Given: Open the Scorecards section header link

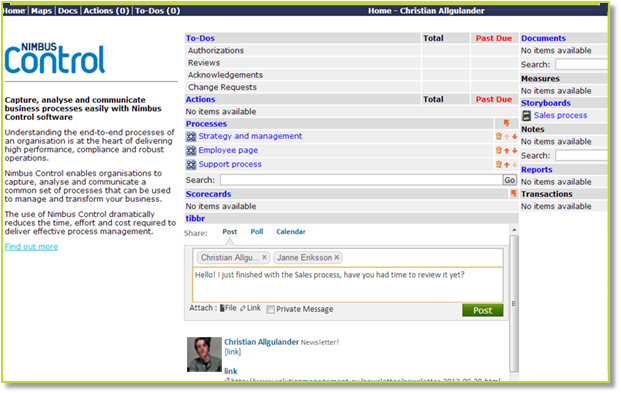Looking at the screenshot, I should [x=208, y=194].
